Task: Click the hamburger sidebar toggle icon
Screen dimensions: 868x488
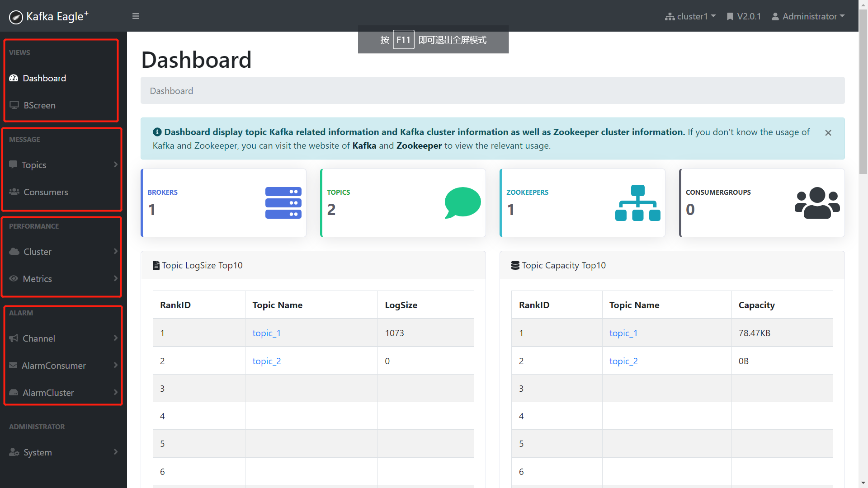Action: [136, 16]
